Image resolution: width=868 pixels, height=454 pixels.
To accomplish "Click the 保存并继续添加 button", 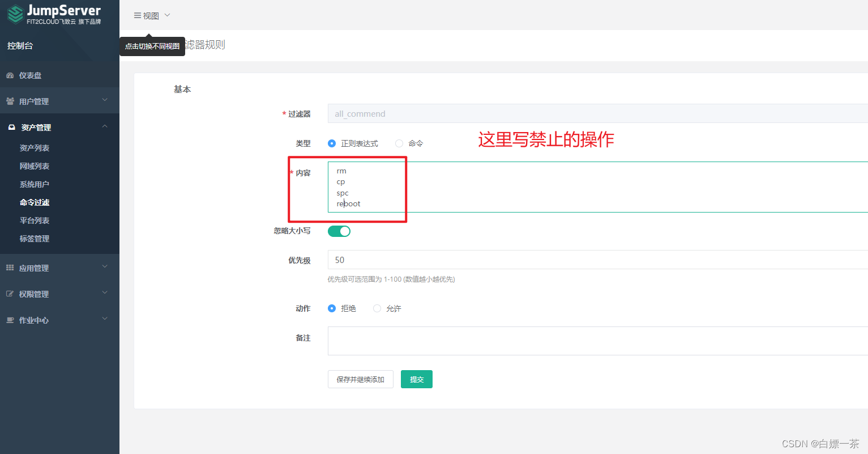I will (x=361, y=379).
